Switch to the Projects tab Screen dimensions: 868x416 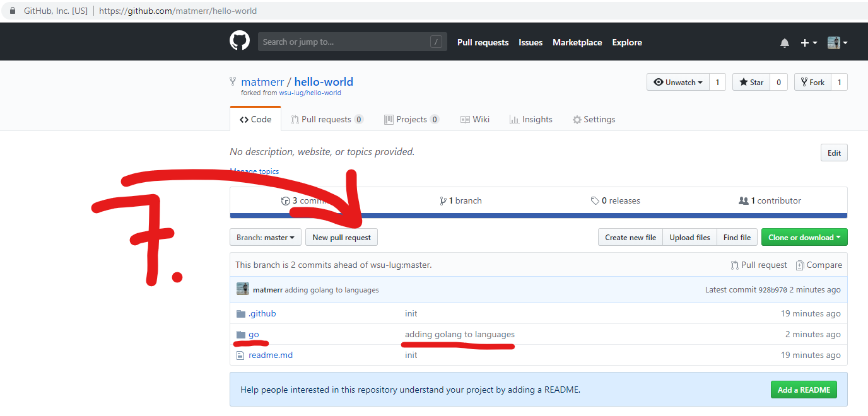point(411,119)
